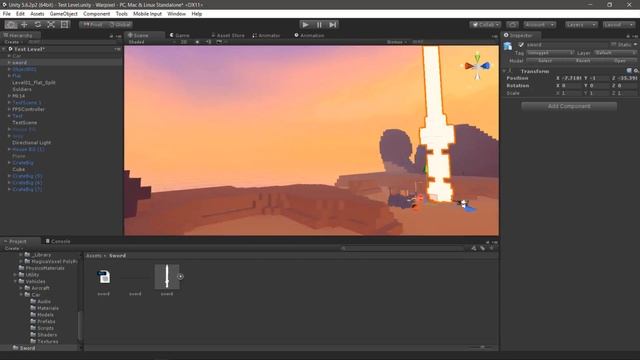The width and height of the screenshot is (640, 360).
Task: Click the Step frame button
Action: click(333, 24)
